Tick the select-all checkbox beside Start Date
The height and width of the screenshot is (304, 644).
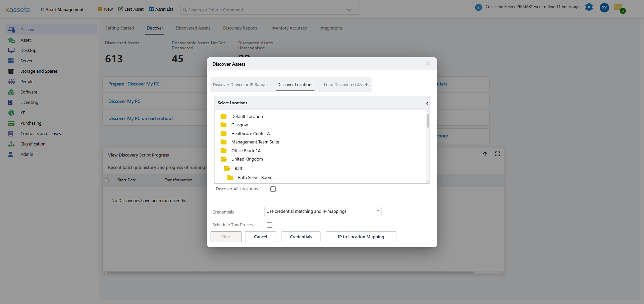click(x=107, y=180)
